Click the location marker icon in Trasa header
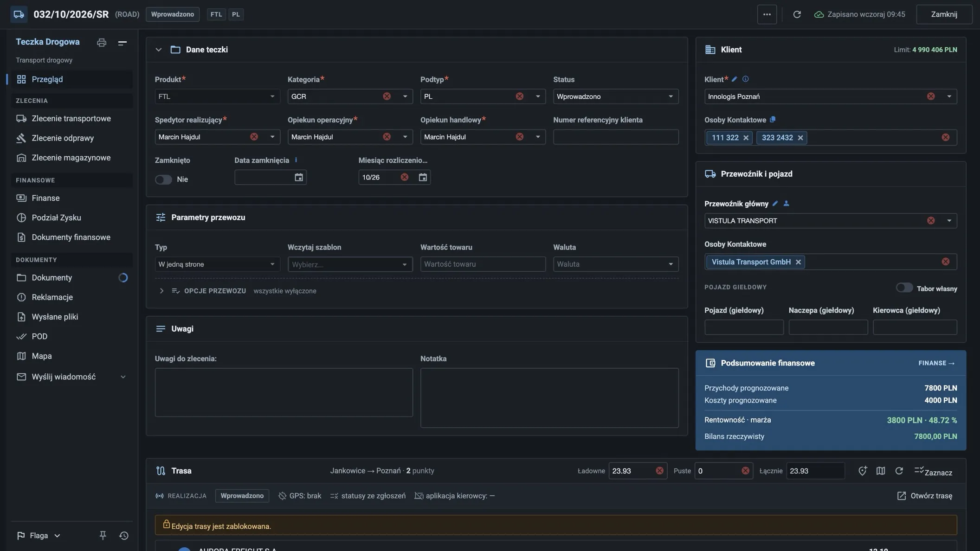The image size is (980, 551). pos(862,471)
